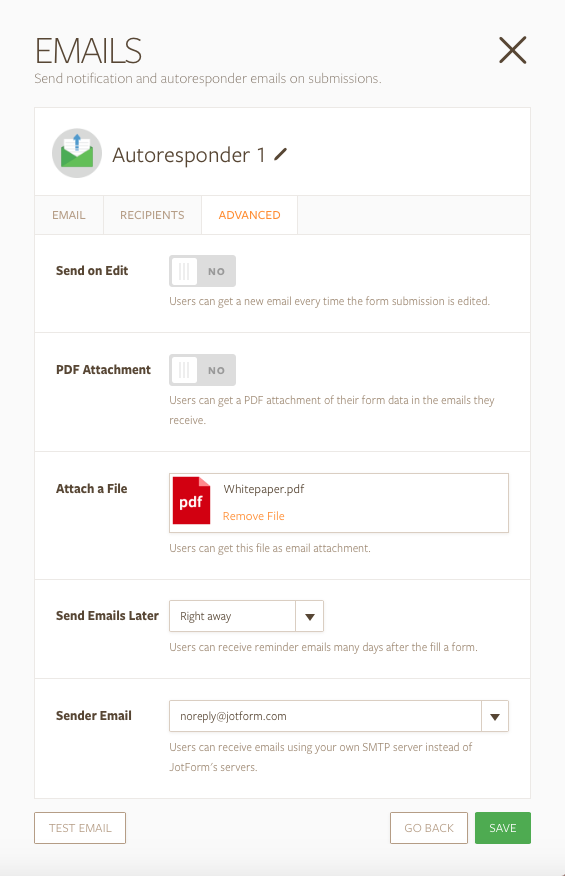Click the red pdf file icon

point(192,501)
